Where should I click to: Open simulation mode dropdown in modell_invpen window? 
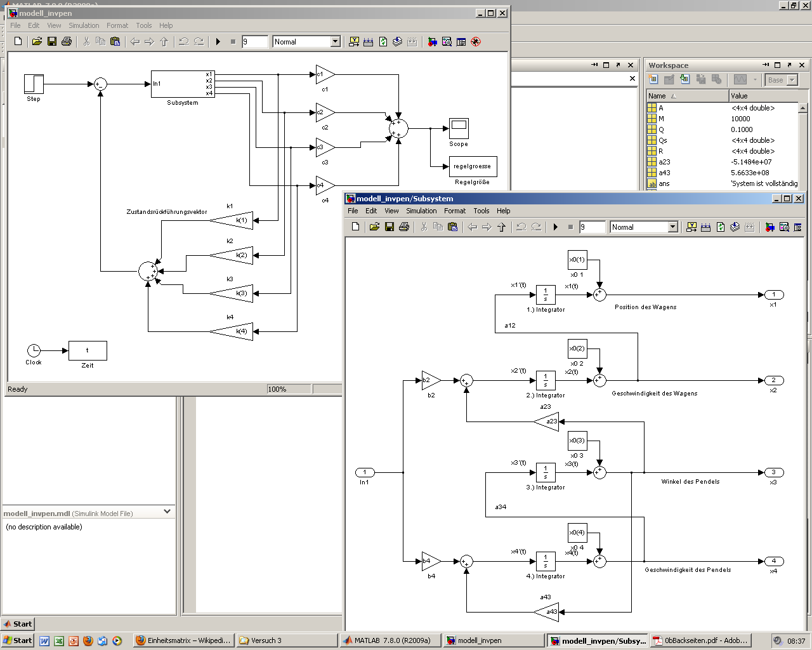pyautogui.click(x=336, y=41)
